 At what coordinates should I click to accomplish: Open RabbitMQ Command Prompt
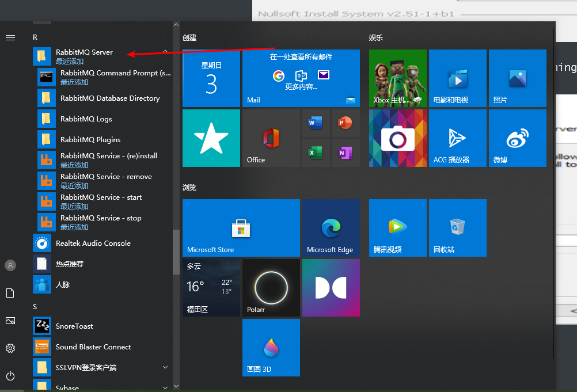pyautogui.click(x=104, y=77)
